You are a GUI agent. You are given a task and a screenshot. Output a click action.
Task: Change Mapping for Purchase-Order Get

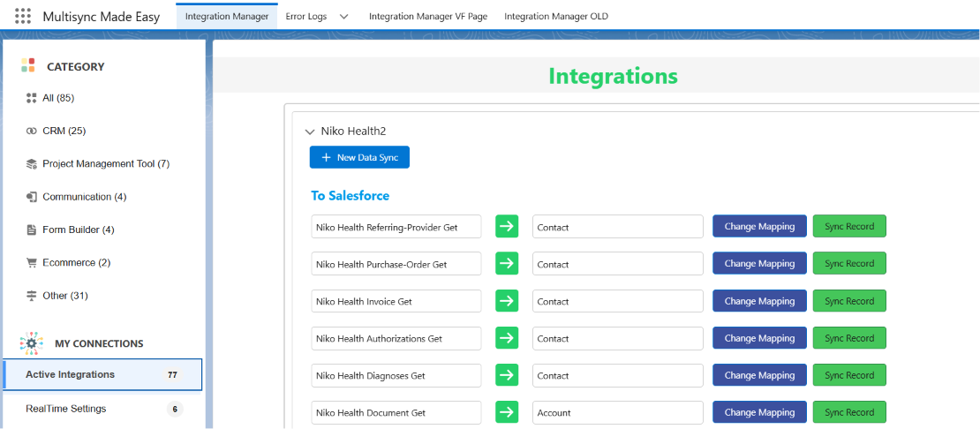pos(759,264)
